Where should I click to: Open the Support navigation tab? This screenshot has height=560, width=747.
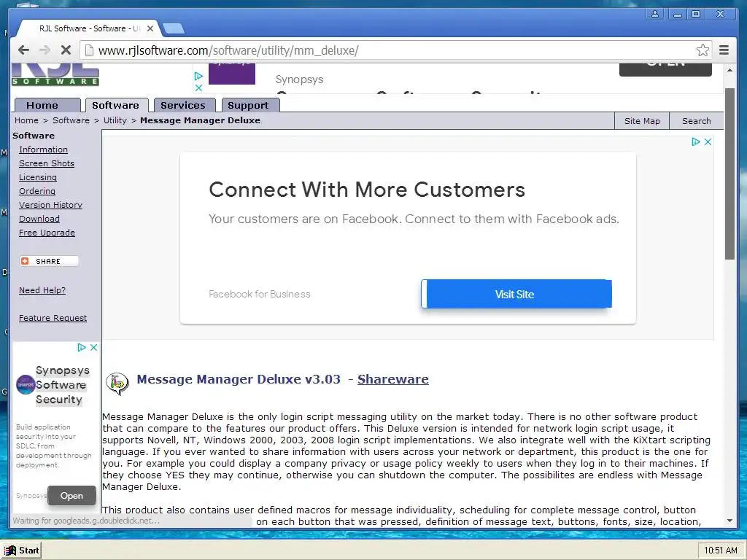pyautogui.click(x=250, y=105)
